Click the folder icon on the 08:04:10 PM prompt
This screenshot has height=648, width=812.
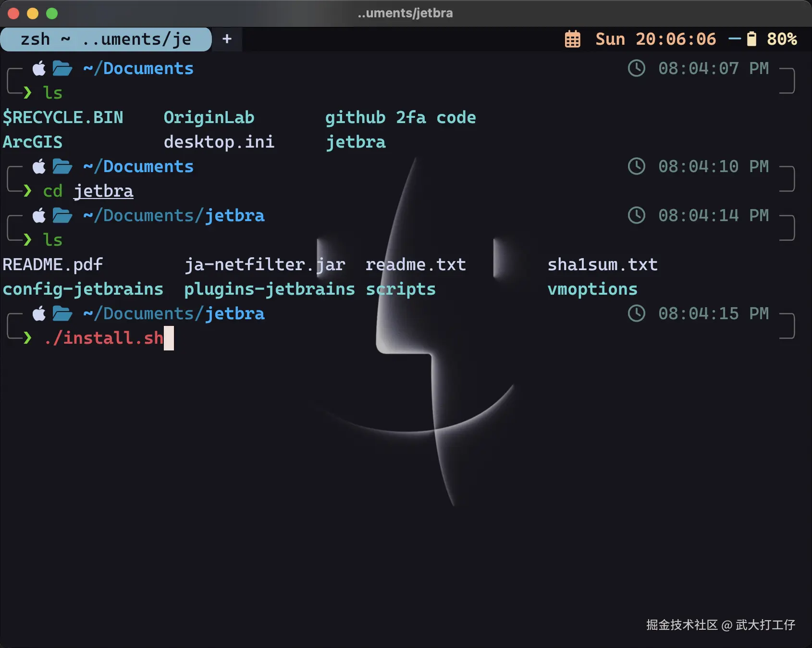pyautogui.click(x=62, y=166)
